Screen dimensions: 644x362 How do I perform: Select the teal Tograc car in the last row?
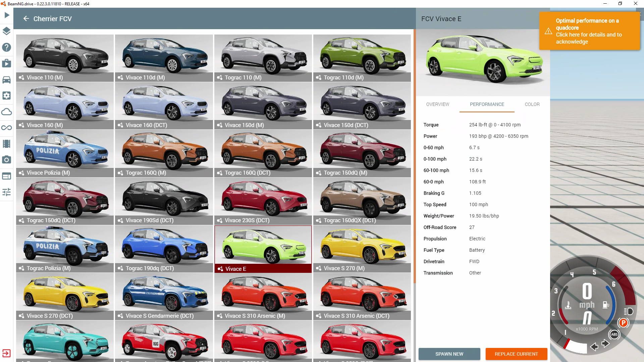pyautogui.click(x=65, y=341)
